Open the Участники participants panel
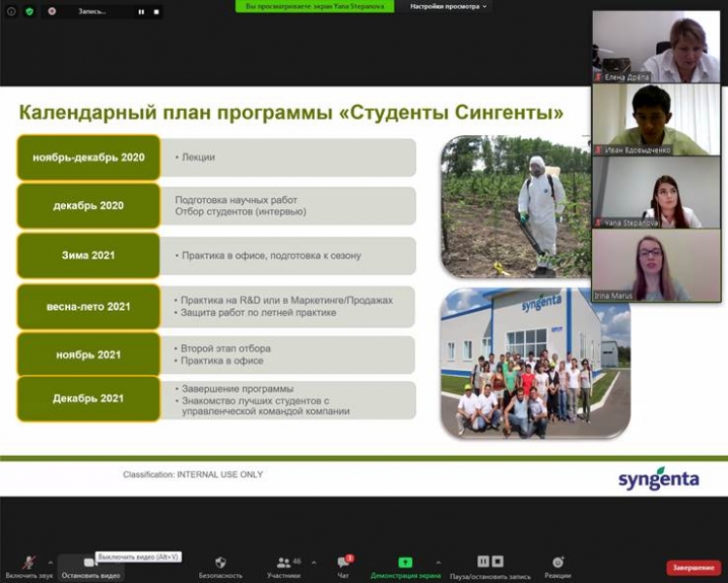Image resolution: width=728 pixels, height=583 pixels. pos(284,567)
